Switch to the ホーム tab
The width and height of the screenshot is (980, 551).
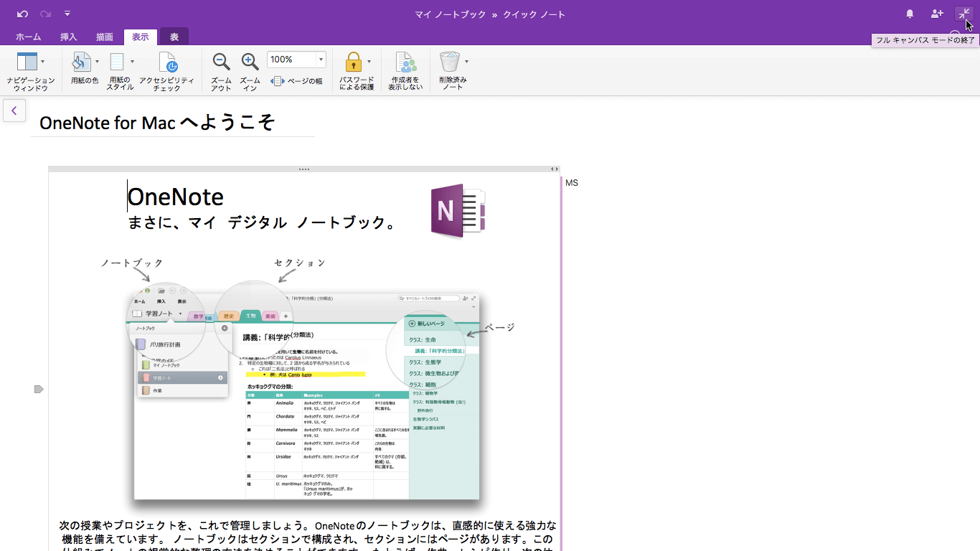coord(28,37)
